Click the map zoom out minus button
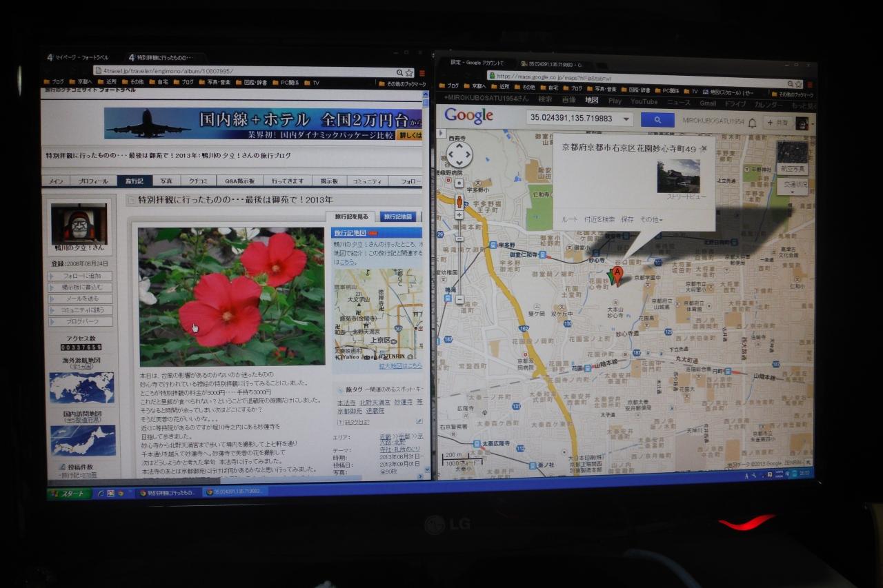Viewport: 883px width, 588px height. [459, 300]
